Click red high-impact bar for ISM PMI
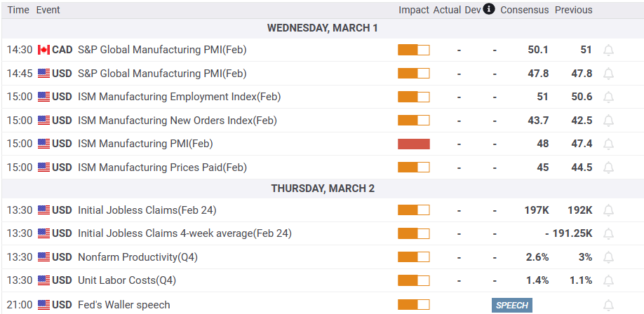Viewport: 644px width, 314px height. (413, 144)
